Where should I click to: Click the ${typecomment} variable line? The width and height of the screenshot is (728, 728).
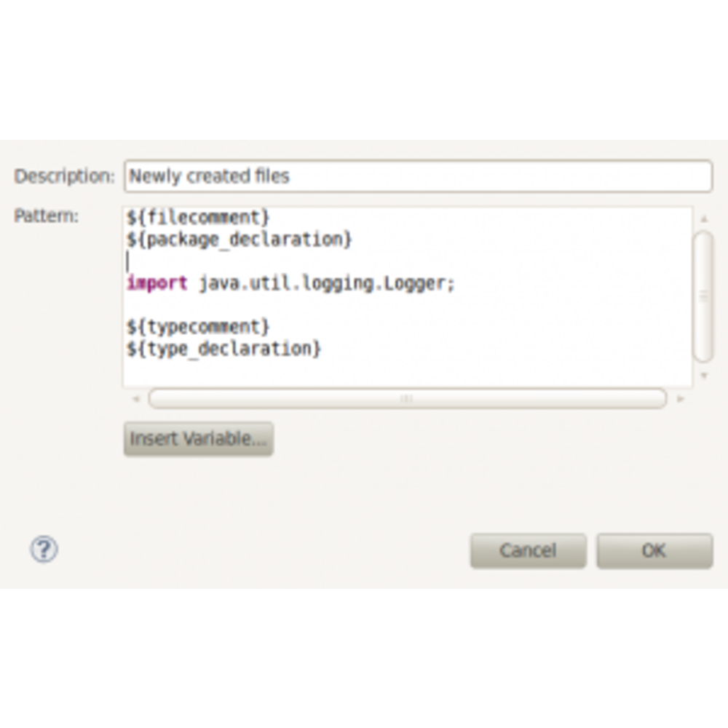pos(199,326)
